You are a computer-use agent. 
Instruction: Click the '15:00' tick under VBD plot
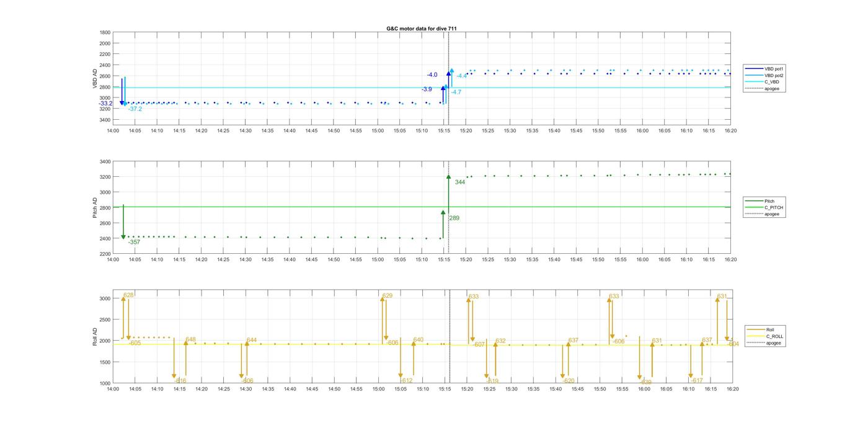coord(378,131)
